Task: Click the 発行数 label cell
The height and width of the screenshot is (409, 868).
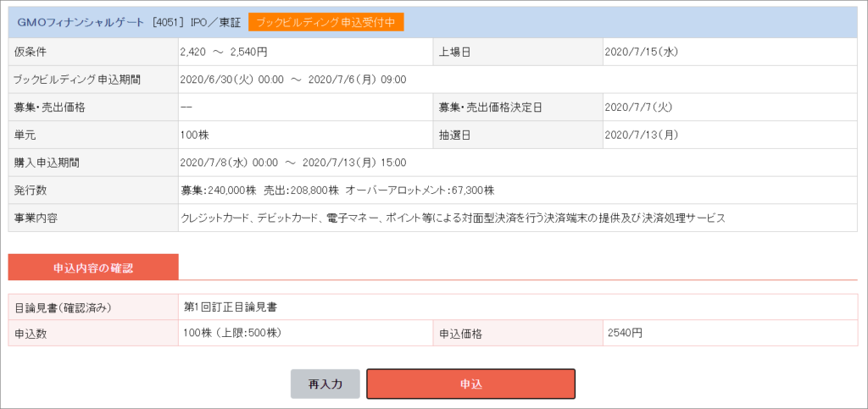Action: 93,191
